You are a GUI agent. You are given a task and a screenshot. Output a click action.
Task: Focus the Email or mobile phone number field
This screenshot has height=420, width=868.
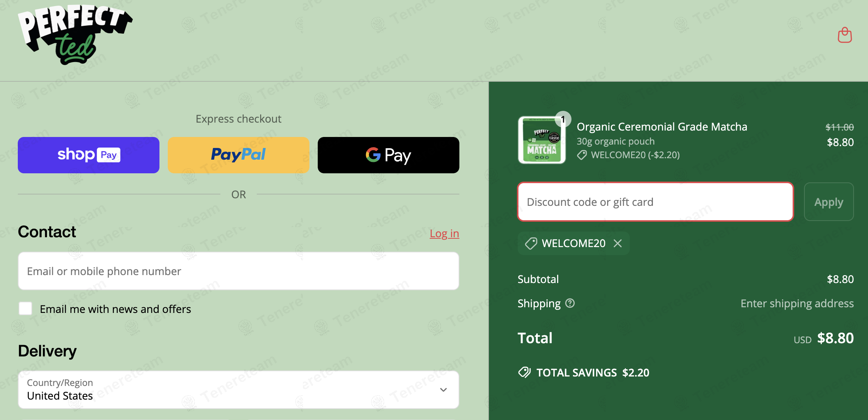pos(239,271)
